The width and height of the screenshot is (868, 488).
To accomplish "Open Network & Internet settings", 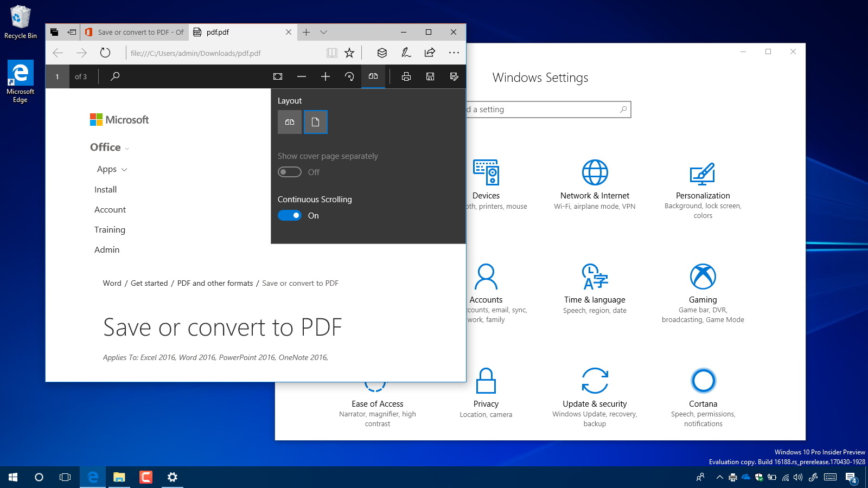I will pyautogui.click(x=595, y=184).
